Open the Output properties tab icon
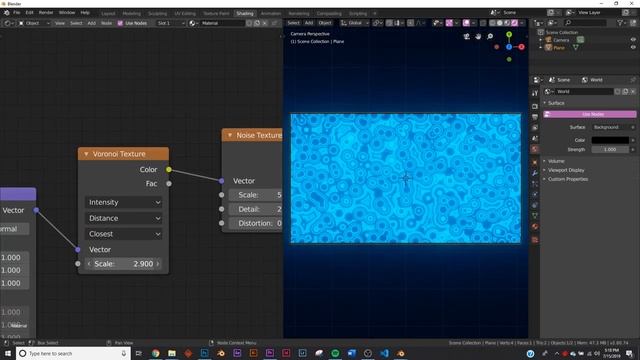Image resolution: width=640 pixels, height=360 pixels. pos(535,117)
